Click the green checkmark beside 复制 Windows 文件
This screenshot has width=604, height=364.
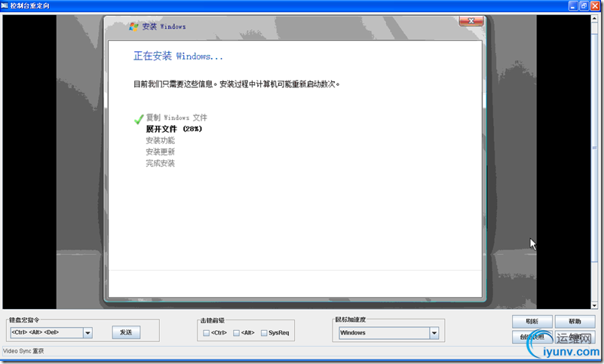pyautogui.click(x=139, y=119)
